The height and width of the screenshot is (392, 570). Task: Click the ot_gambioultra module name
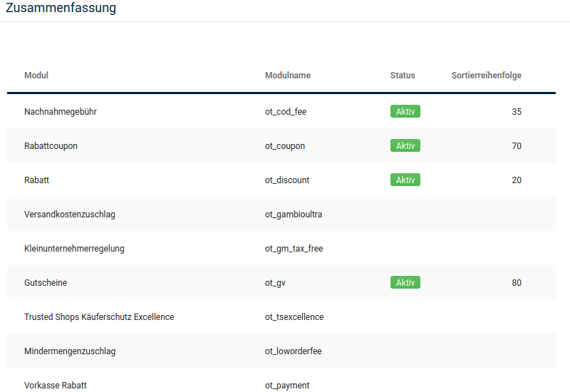pos(294,215)
